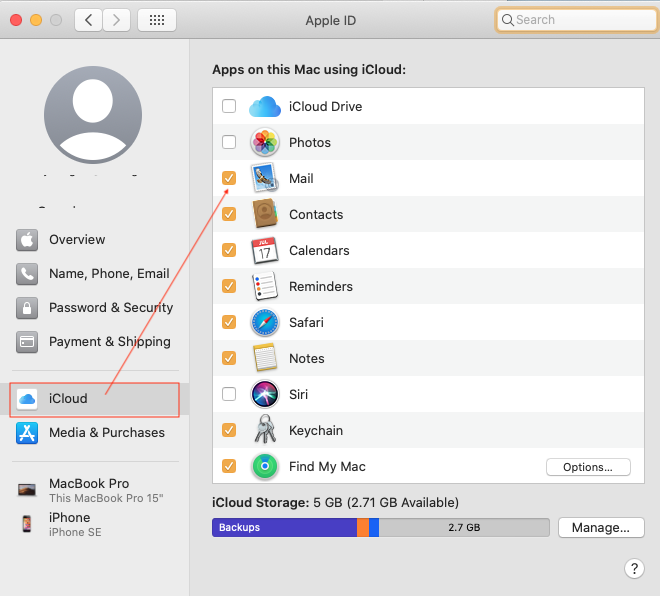Click the Safari compass icon

tap(265, 322)
